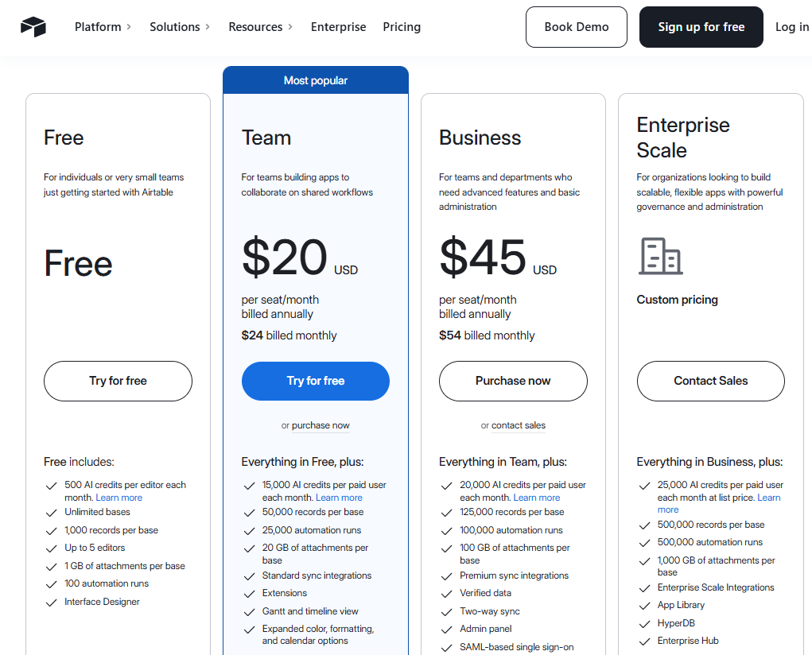Click checkmark beside Two-way sync
812x655 pixels.
[x=446, y=612]
